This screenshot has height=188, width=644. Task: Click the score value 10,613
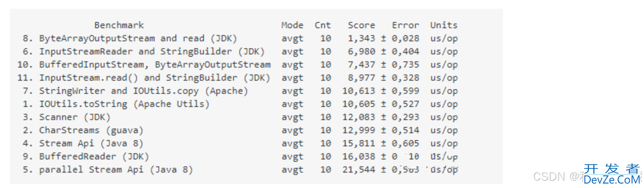pyautogui.click(x=359, y=91)
